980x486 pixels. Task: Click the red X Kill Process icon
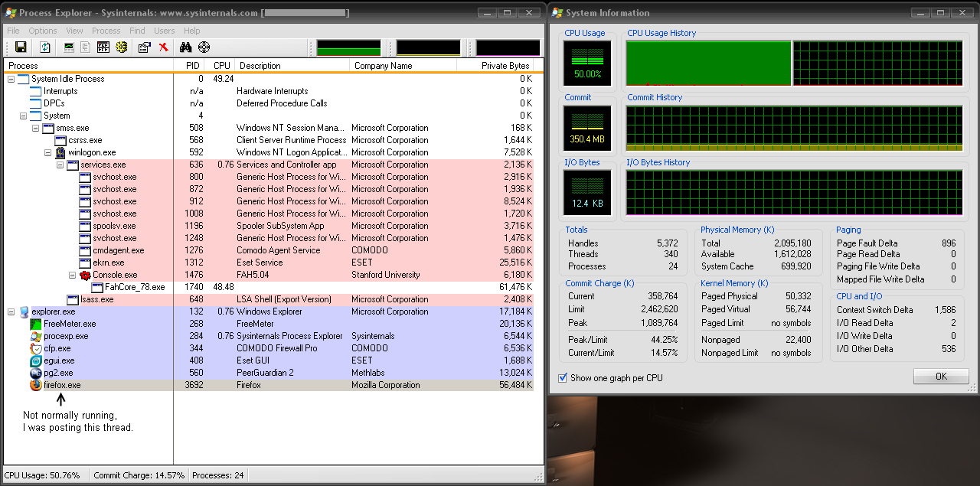click(x=163, y=47)
